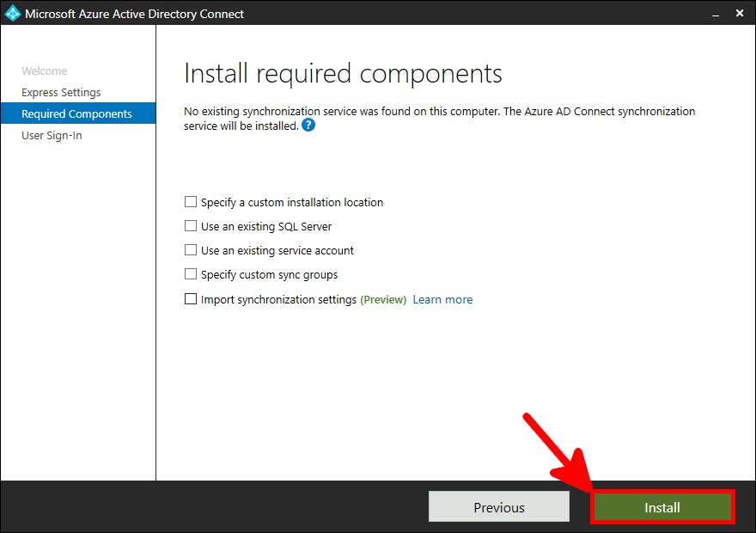Minimize the Azure AD Connect window
Image resolution: width=756 pixels, height=533 pixels.
pos(716,13)
